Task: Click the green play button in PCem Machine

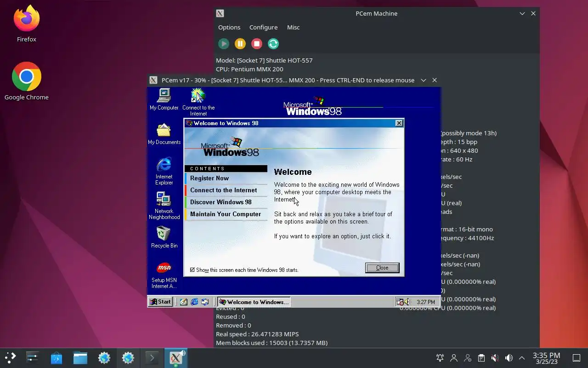Action: pos(224,44)
